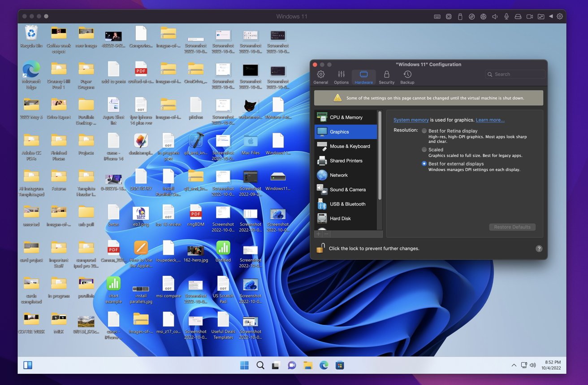Click the Restore Defaults button

point(512,227)
